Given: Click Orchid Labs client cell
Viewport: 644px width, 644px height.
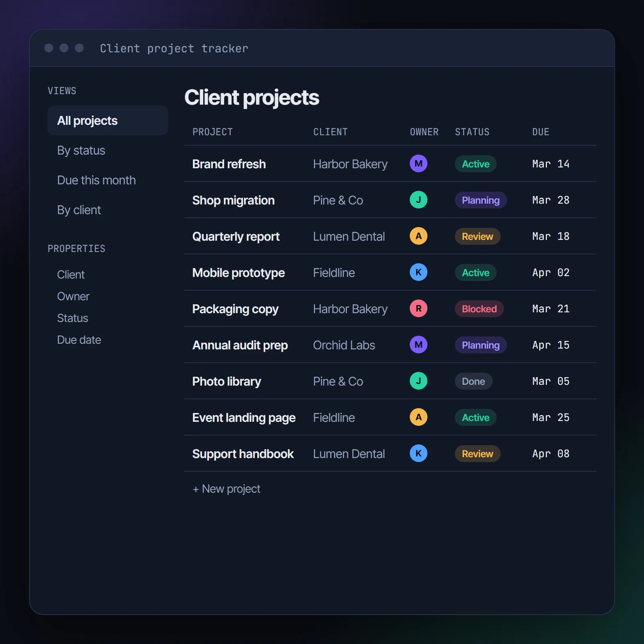Looking at the screenshot, I should [344, 345].
